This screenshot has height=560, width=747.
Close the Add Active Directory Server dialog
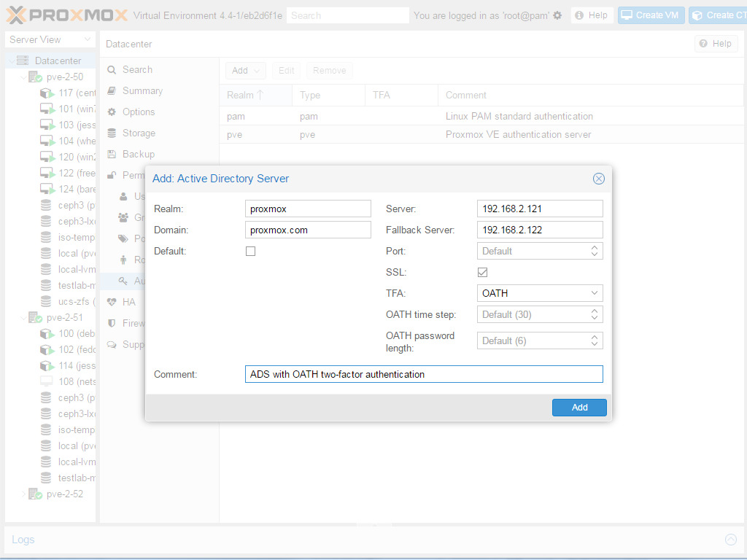[599, 179]
